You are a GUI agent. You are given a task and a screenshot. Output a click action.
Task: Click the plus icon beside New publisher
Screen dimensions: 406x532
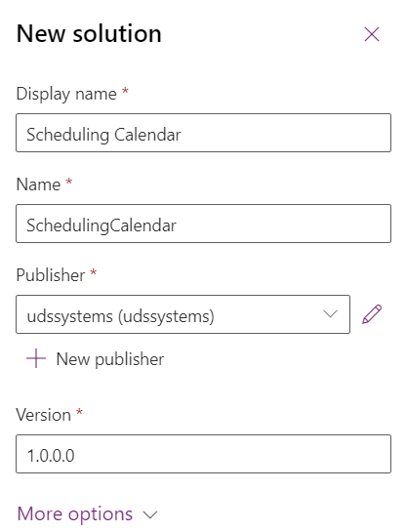click(x=36, y=358)
